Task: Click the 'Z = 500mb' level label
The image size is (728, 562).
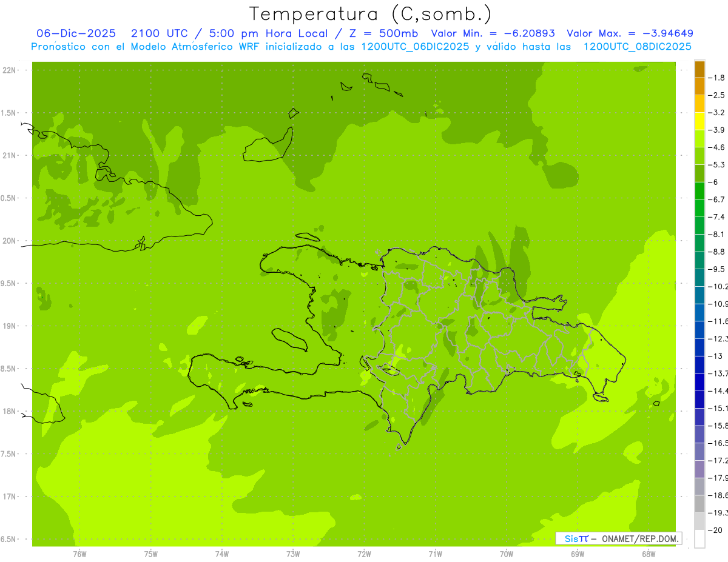Action: 382,33
